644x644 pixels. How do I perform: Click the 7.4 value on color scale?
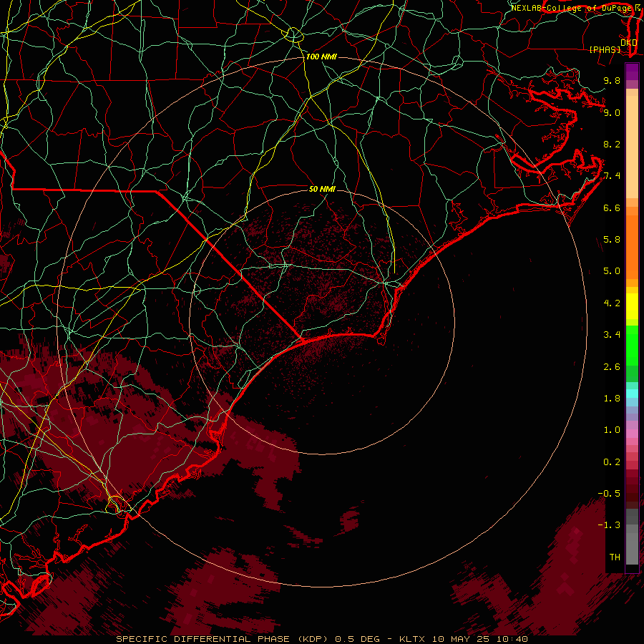pos(612,176)
